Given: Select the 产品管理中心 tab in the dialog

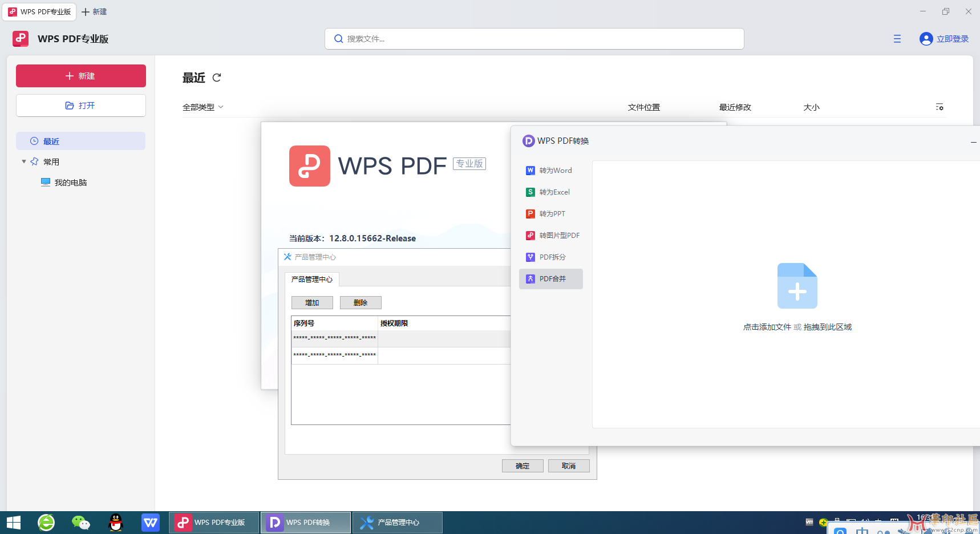Looking at the screenshot, I should pyautogui.click(x=312, y=279).
